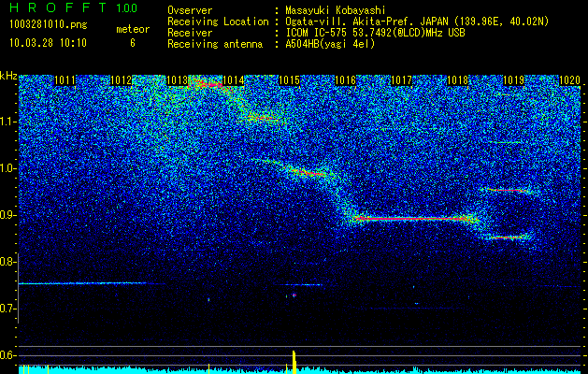Image resolution: width=588 pixels, height=374 pixels.
Task: Click the Receiving Location field label
Action: click(x=218, y=22)
